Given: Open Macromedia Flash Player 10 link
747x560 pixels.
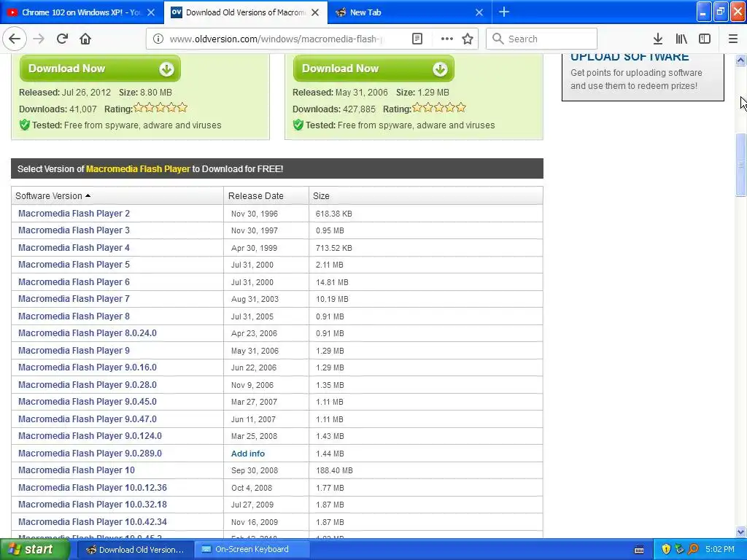Looking at the screenshot, I should pos(76,470).
